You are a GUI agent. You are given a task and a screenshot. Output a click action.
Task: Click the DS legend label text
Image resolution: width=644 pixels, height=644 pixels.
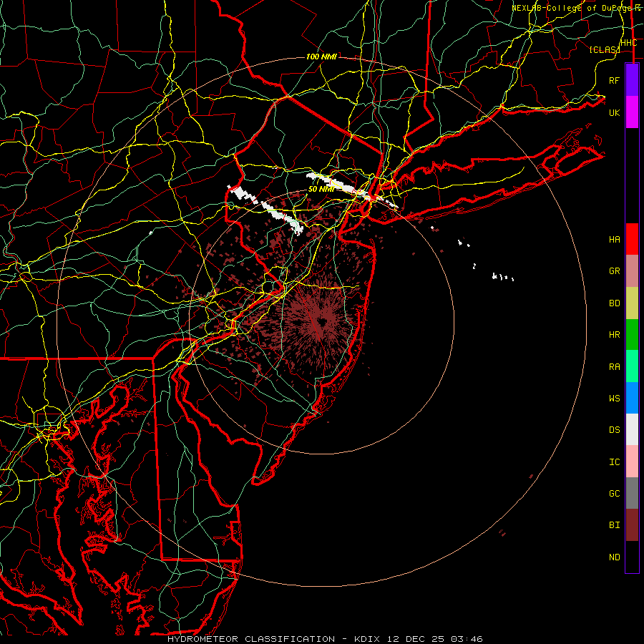614,430
